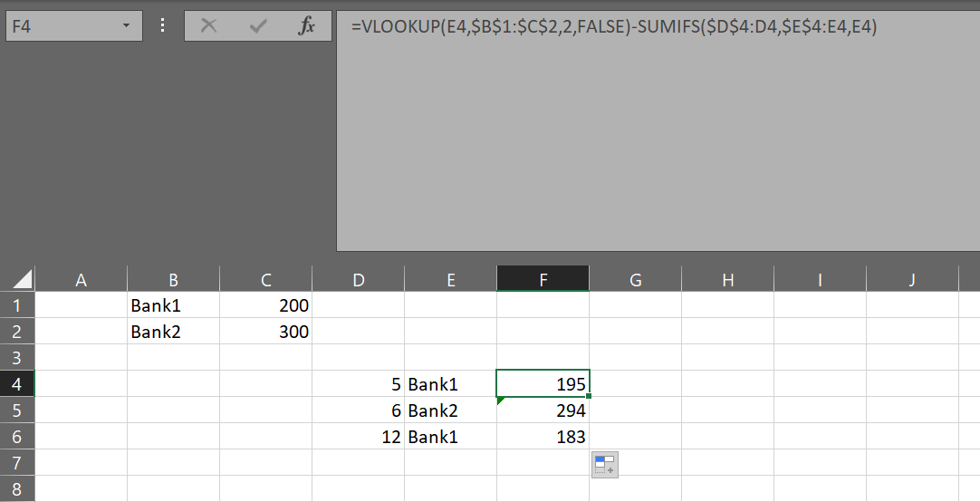Open the Insert Function fx dialog
980x502 pixels.
tap(307, 26)
